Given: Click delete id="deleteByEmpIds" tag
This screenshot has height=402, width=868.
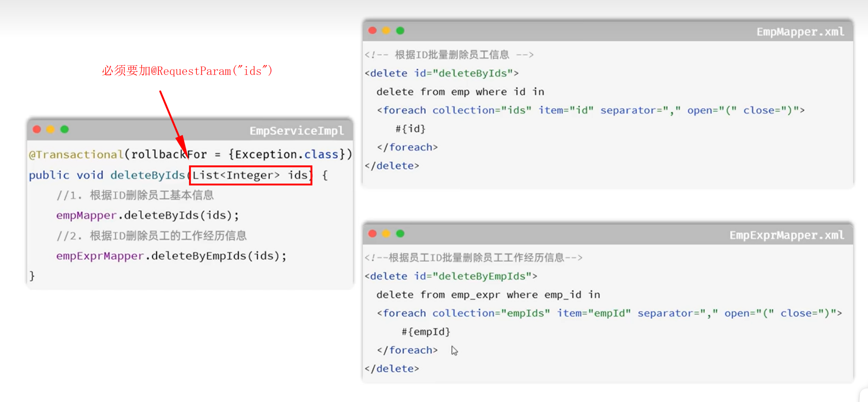Looking at the screenshot, I should 451,276.
